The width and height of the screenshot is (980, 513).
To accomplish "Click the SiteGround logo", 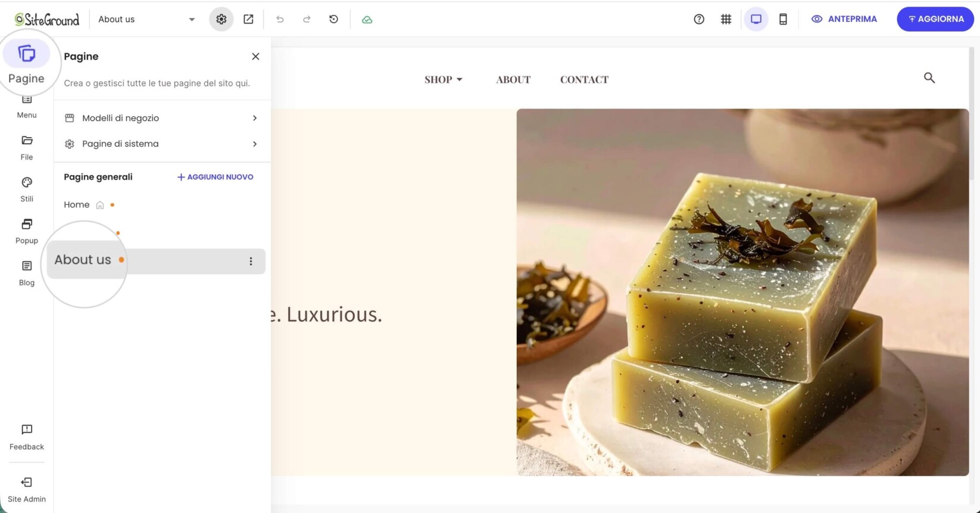I will [47, 19].
